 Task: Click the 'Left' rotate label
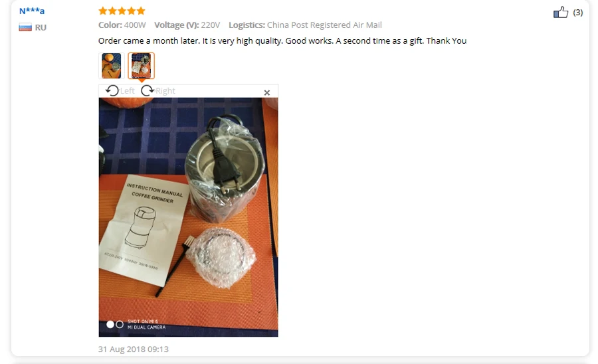click(128, 91)
